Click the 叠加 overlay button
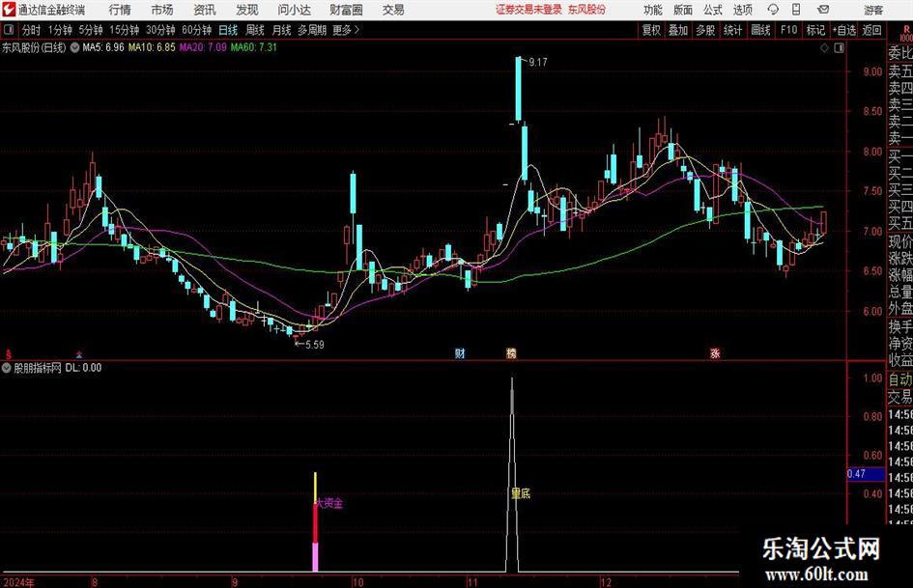This screenshot has width=913, height=588. click(678, 30)
